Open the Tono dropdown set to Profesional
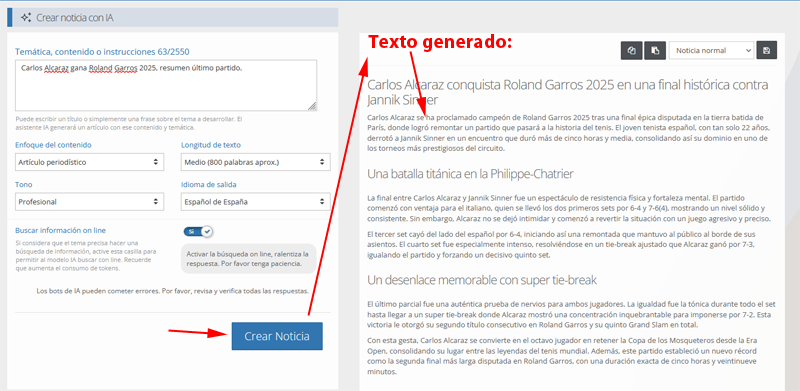Viewport: 800px width, 391px height. point(89,202)
